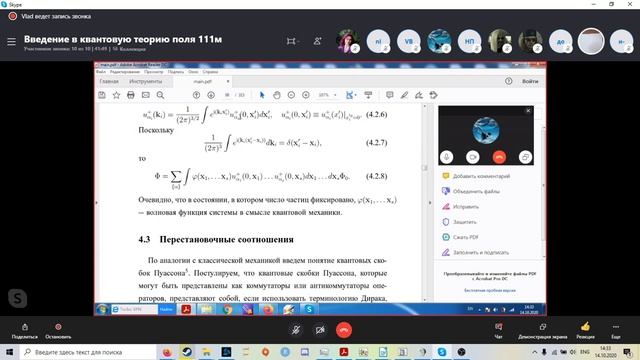Switch to the Инструменты tab in Acrobat
The image size is (640, 360).
pyautogui.click(x=146, y=82)
